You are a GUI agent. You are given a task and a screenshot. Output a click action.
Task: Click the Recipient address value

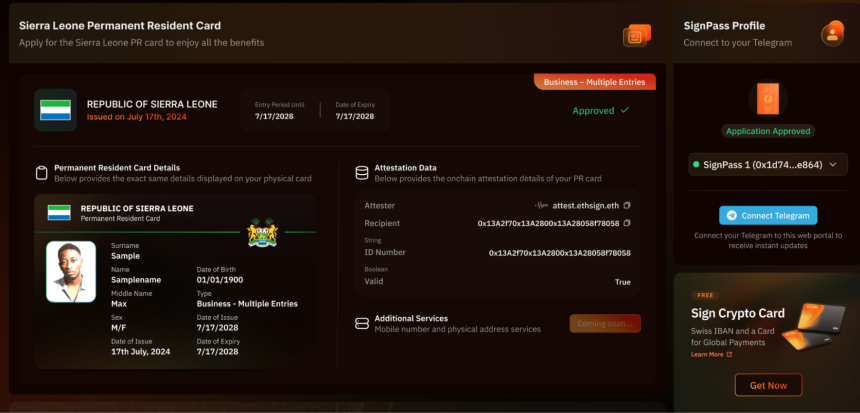coord(548,223)
